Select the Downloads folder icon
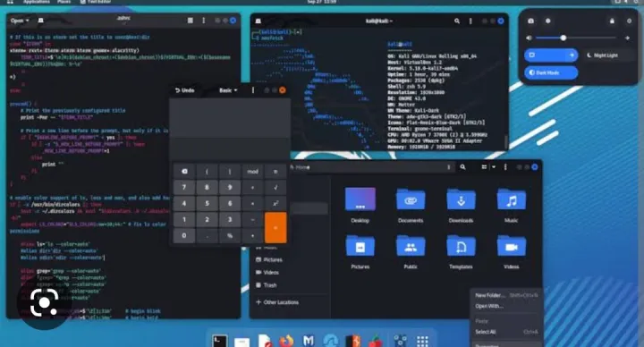 461,199
